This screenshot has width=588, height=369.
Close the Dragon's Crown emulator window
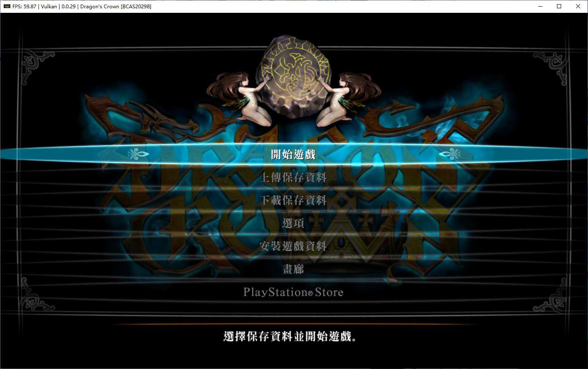[x=578, y=6]
